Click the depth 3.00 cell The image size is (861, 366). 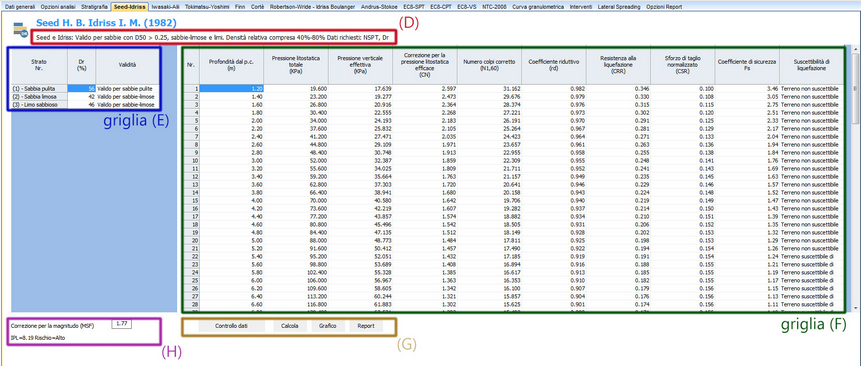pos(231,161)
